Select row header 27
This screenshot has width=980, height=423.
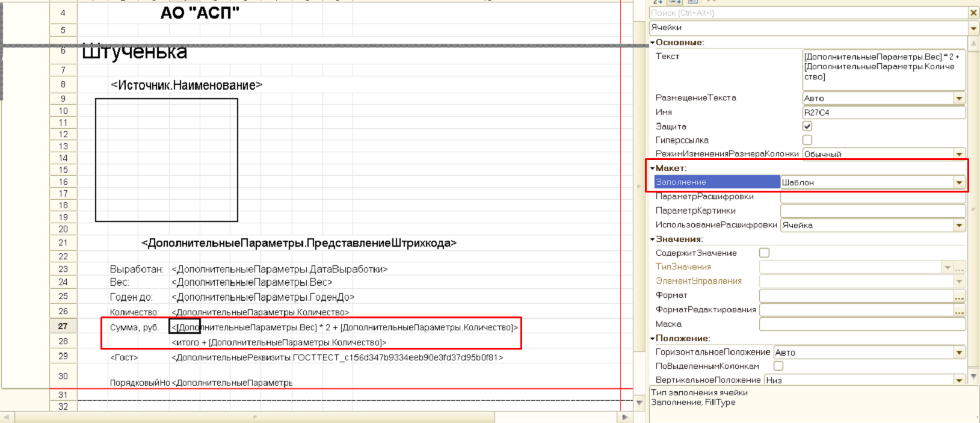pos(63,326)
